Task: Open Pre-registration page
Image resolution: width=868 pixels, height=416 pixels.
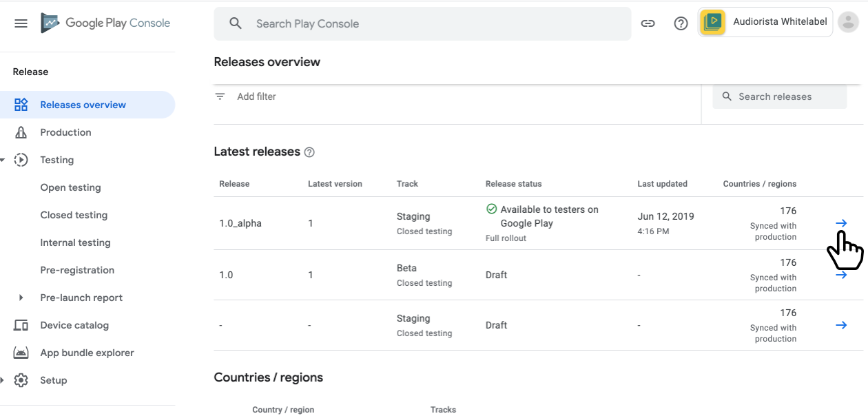Action: pos(77,270)
